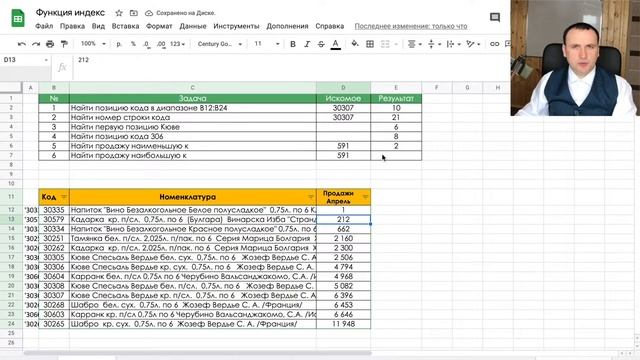
Task: Select column D header
Action: (x=343, y=87)
